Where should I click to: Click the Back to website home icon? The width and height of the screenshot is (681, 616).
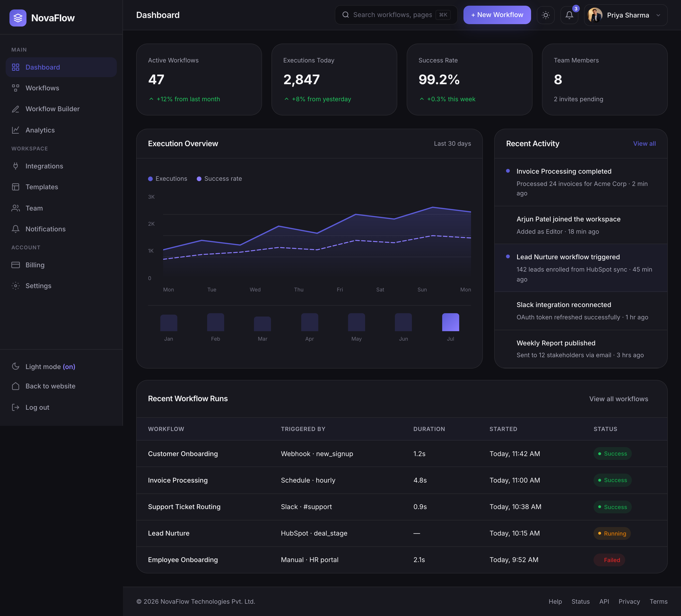16,386
